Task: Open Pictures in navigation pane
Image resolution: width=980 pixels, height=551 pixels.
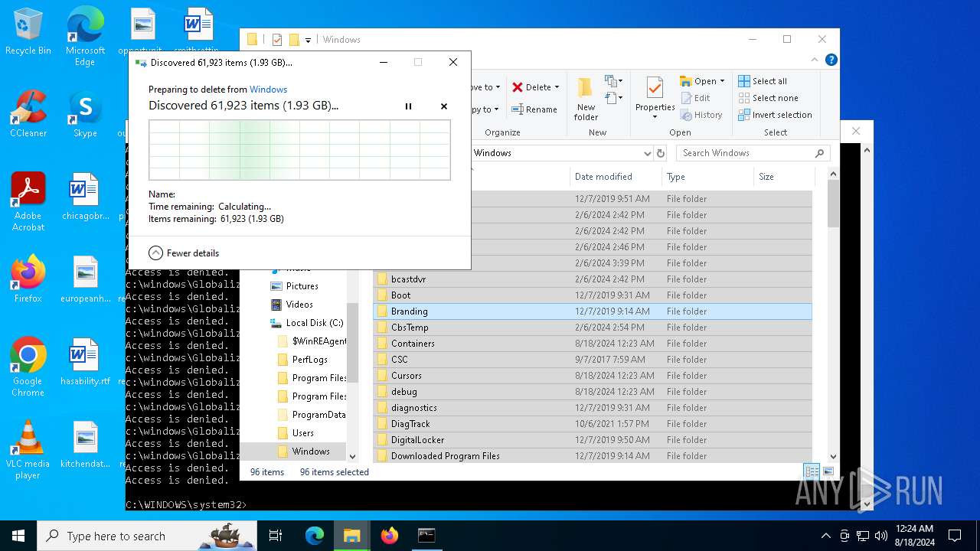Action: (x=302, y=286)
